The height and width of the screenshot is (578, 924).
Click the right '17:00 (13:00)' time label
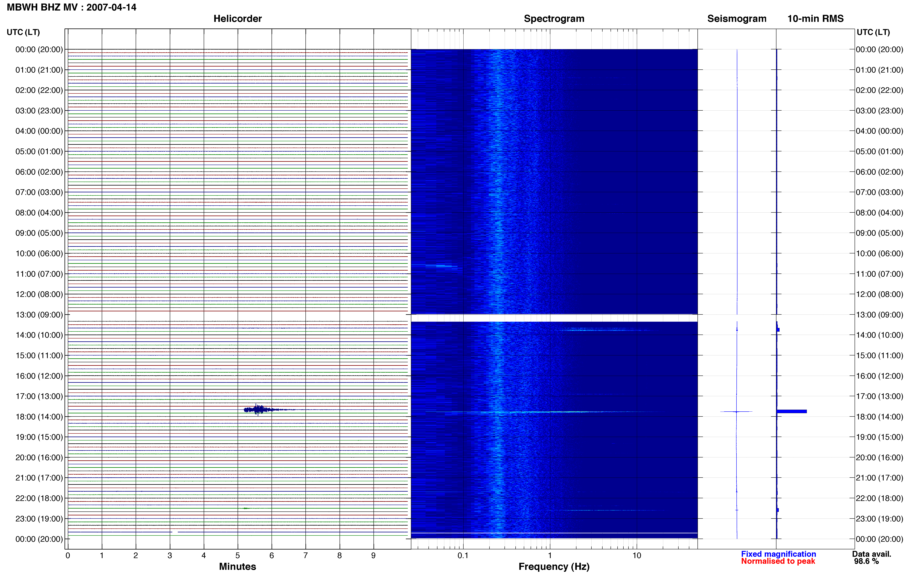click(x=879, y=396)
